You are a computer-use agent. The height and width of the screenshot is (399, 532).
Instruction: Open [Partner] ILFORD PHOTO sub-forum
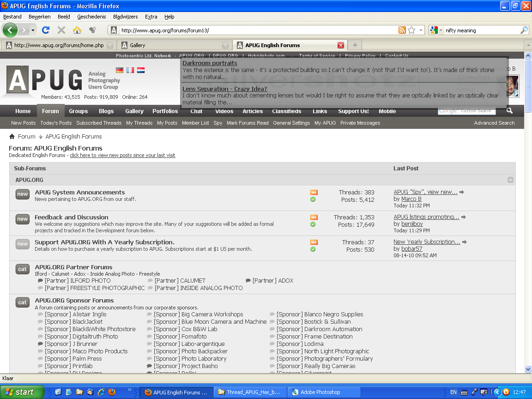coord(78,281)
